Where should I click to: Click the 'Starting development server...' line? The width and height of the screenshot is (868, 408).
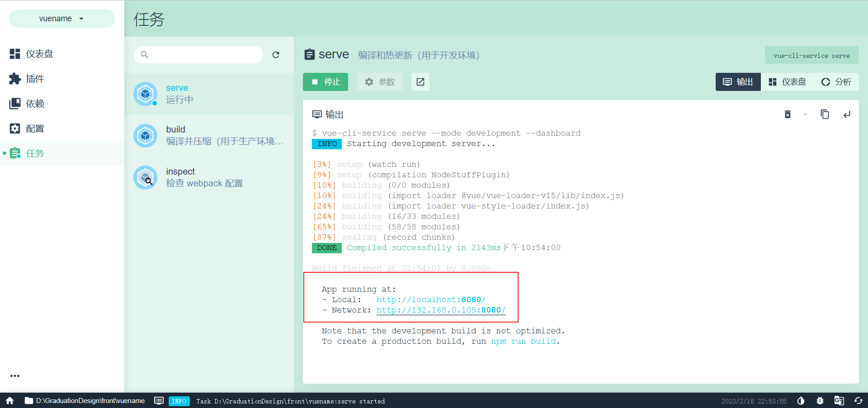[x=421, y=143]
